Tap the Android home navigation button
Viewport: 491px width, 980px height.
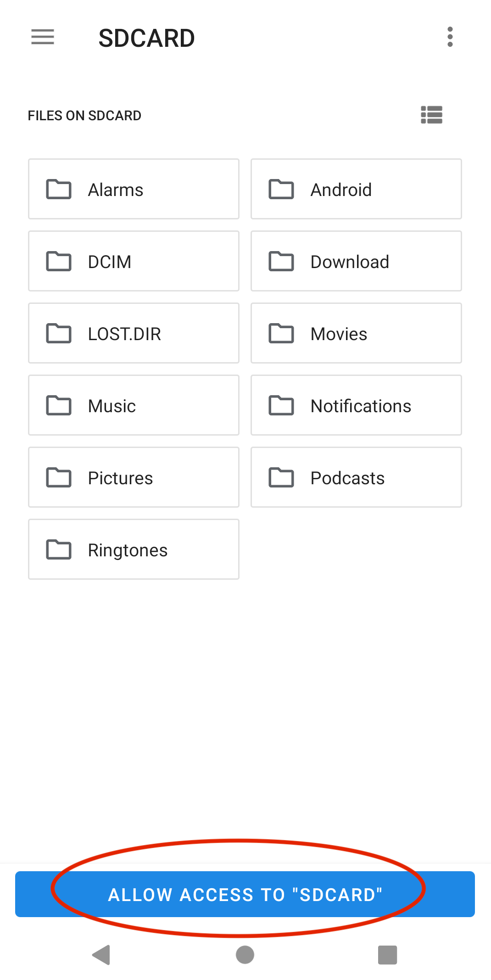click(245, 955)
